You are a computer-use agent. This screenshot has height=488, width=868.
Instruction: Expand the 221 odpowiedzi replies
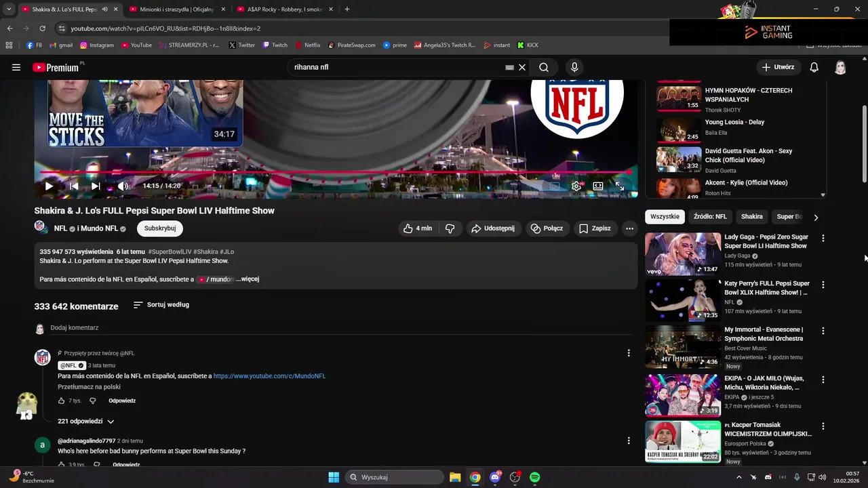(86, 422)
